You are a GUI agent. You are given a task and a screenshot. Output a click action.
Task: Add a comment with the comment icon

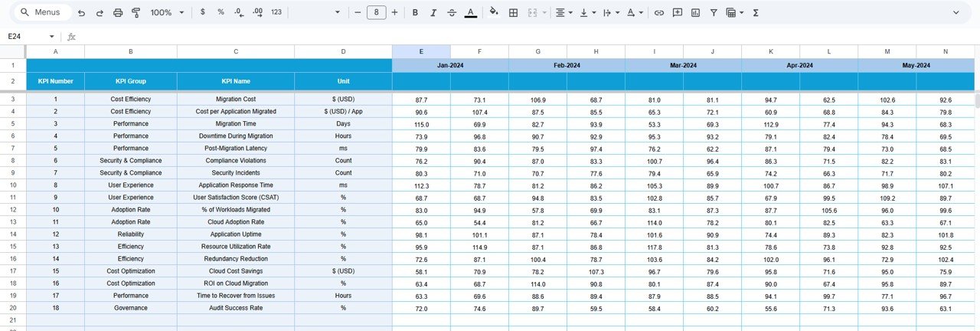click(x=677, y=13)
